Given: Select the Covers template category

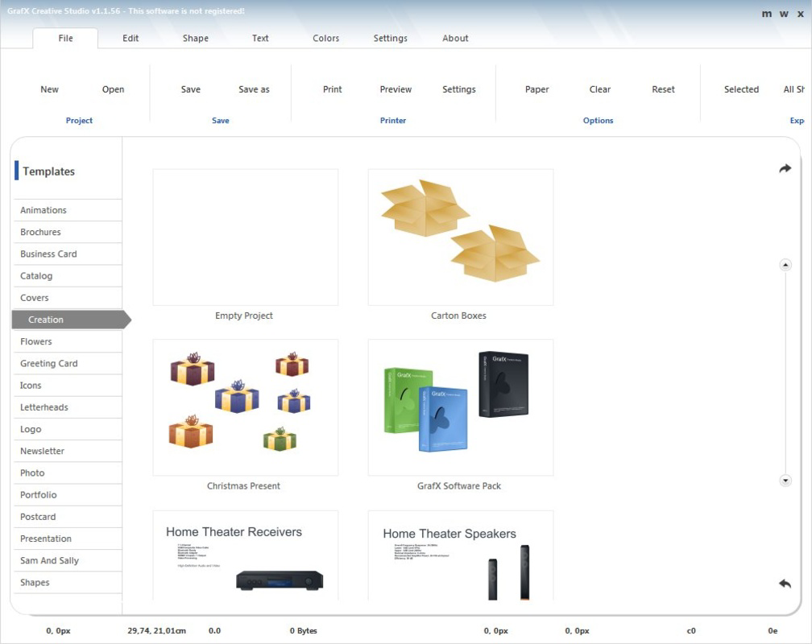Looking at the screenshot, I should pos(68,298).
